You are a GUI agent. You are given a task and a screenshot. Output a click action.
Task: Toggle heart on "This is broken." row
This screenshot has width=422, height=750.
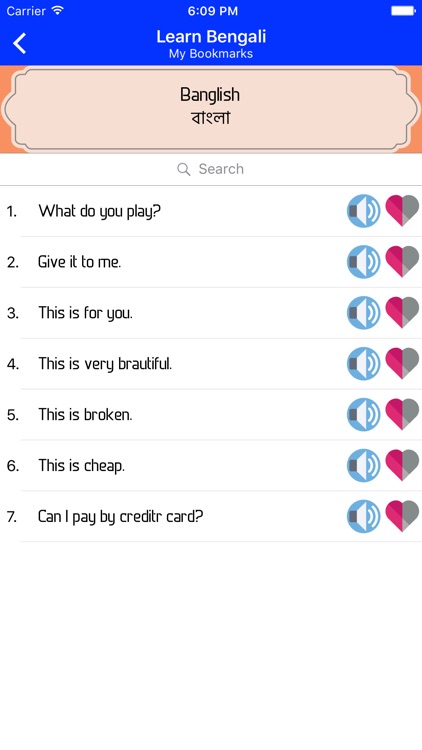pos(402,415)
